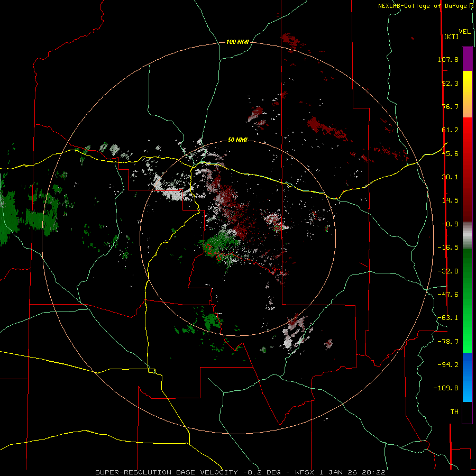Click the -109.8 velocity scale value
The width and height of the screenshot is (476, 476).
(446, 388)
